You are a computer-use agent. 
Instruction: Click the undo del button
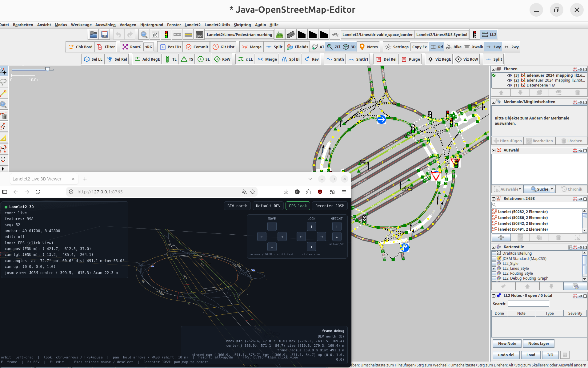[506, 355]
